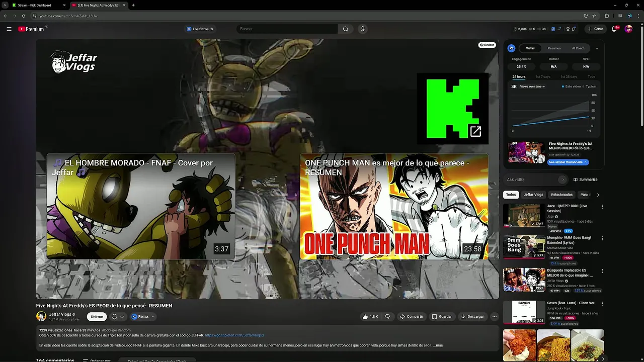Screen dimensions: 644x362
Task: Open Los filtros dropdown
Action: coord(200,29)
